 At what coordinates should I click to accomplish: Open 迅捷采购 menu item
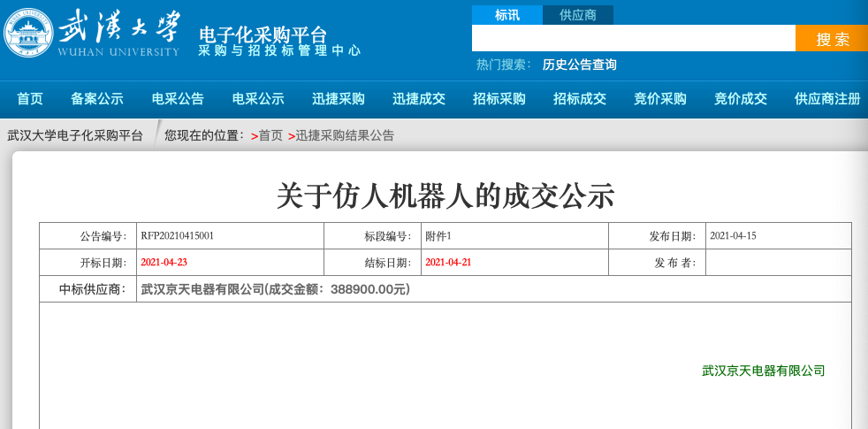pos(339,99)
